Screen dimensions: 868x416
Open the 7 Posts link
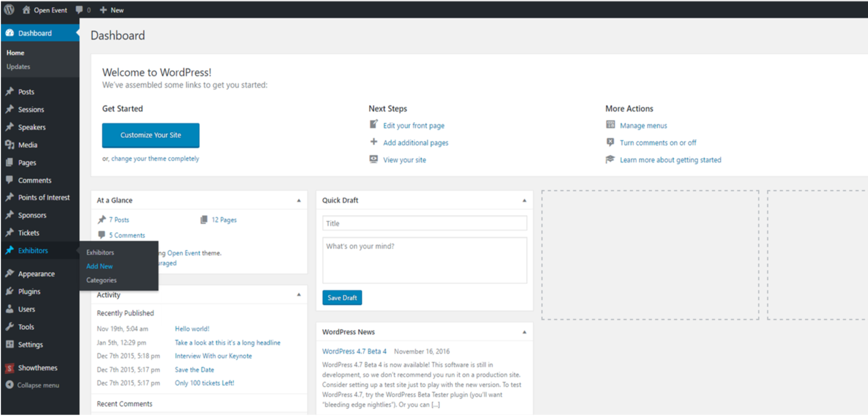119,220
